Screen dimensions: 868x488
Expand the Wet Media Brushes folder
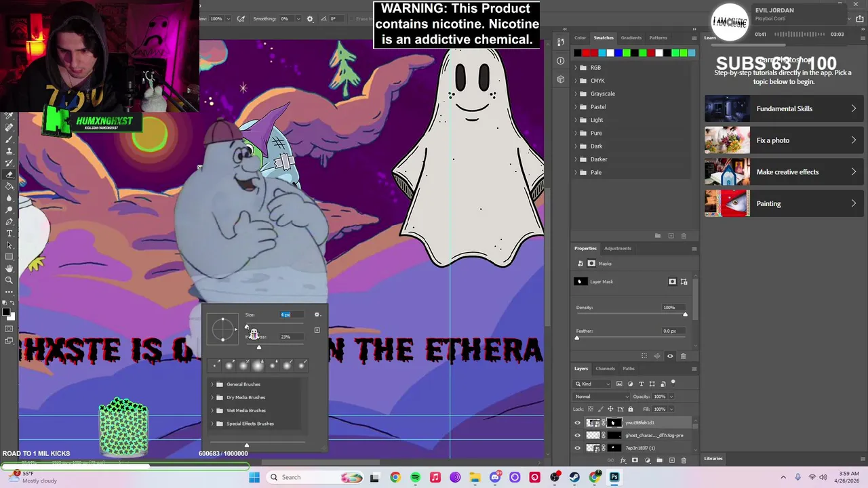pyautogui.click(x=212, y=411)
